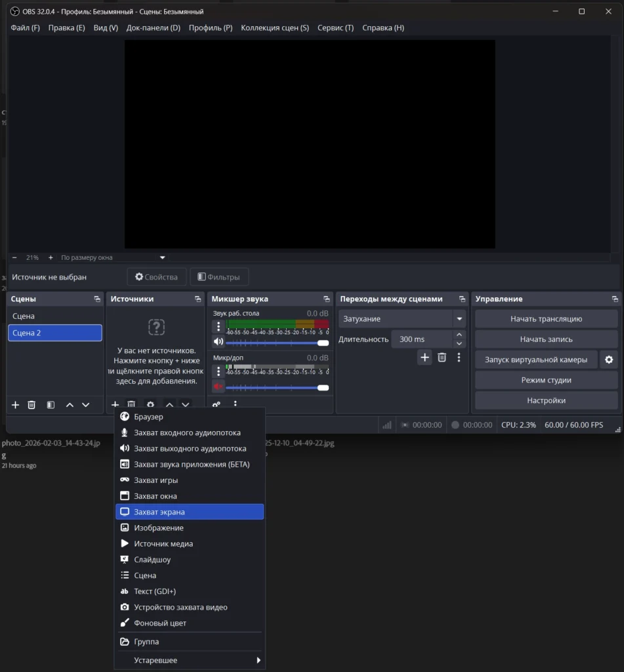The width and height of the screenshot is (624, 672).
Task: Unmute the Микр/доп audio channel
Action: (218, 387)
